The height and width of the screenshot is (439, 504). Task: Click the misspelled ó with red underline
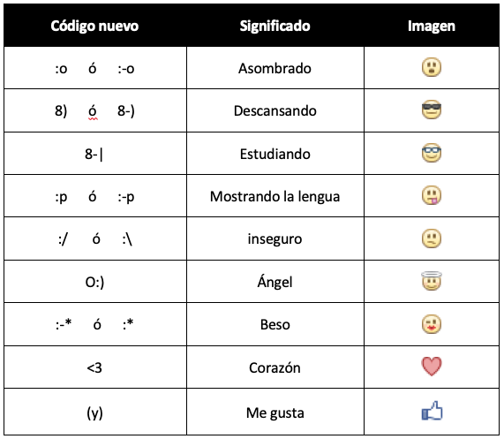coord(93,111)
